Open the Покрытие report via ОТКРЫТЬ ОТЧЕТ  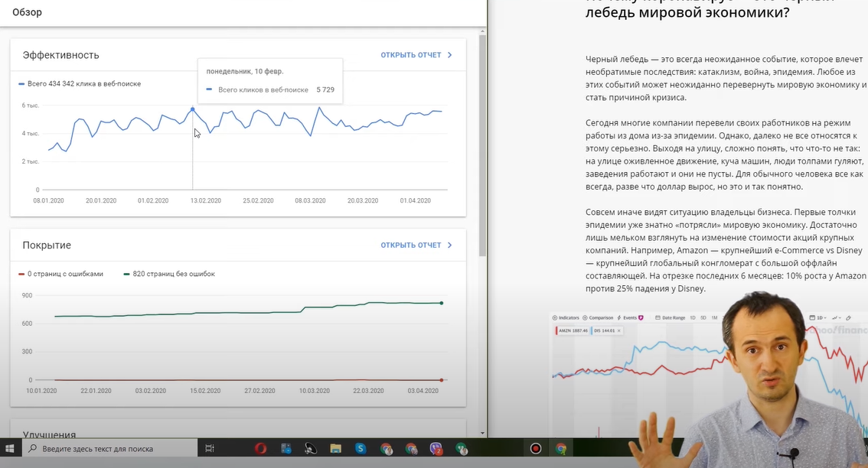pos(411,245)
